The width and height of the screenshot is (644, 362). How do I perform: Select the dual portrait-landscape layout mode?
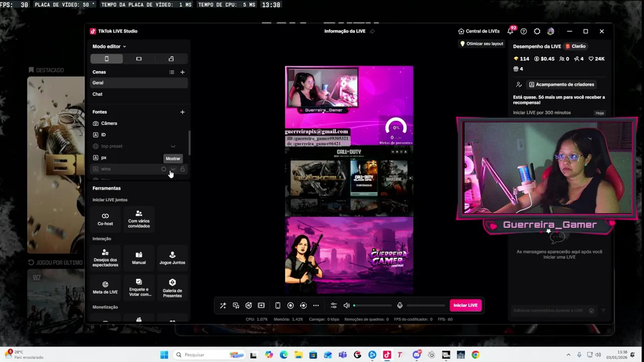(x=171, y=59)
